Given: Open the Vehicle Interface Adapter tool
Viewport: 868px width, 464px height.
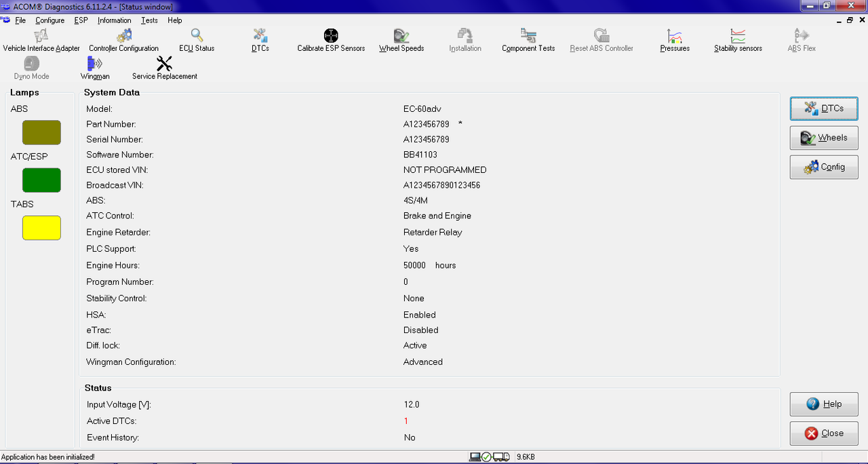Looking at the screenshot, I should click(41, 41).
